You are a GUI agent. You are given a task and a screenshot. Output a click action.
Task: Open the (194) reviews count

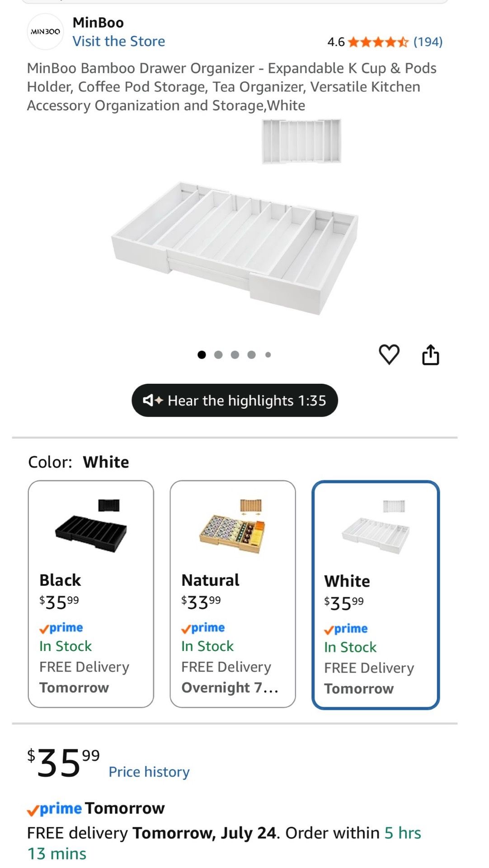(x=428, y=42)
